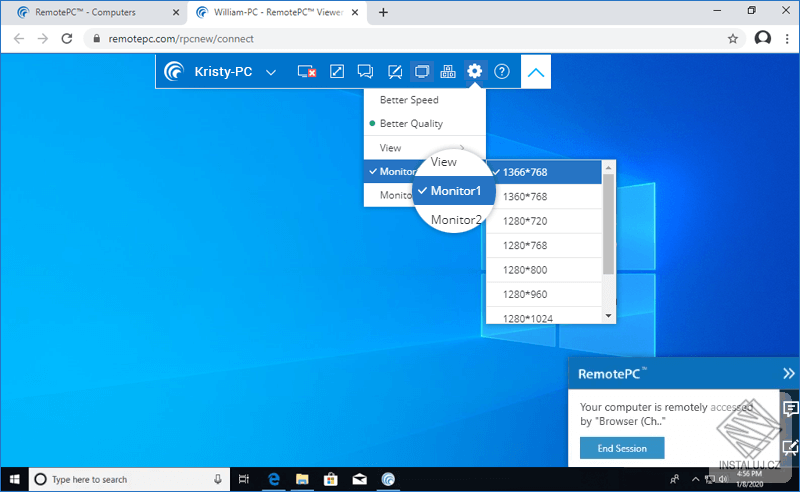Image resolution: width=800 pixels, height=492 pixels.
Task: Collapse the toolbar with the up chevron
Action: 536,72
